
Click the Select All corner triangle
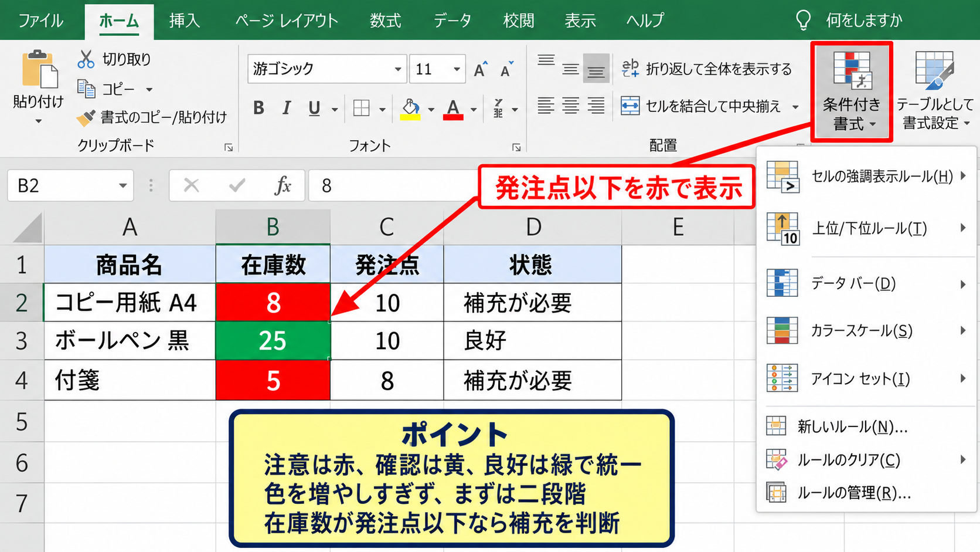(x=28, y=228)
